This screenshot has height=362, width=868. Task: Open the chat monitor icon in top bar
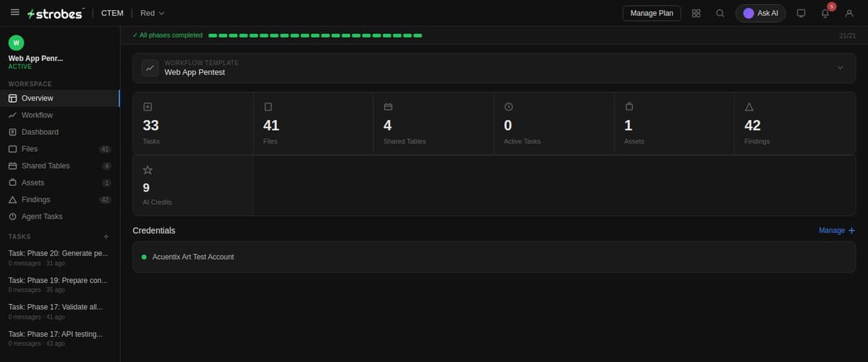pos(801,13)
